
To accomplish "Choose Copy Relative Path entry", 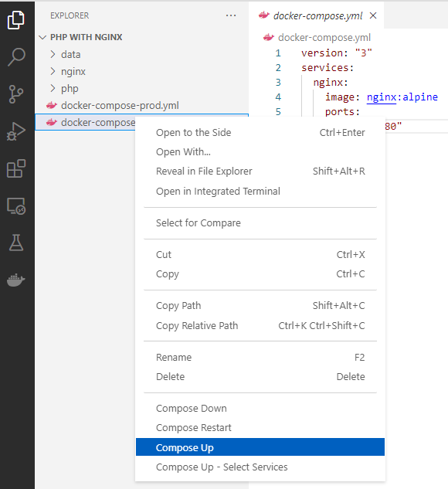I will [x=260, y=325].
